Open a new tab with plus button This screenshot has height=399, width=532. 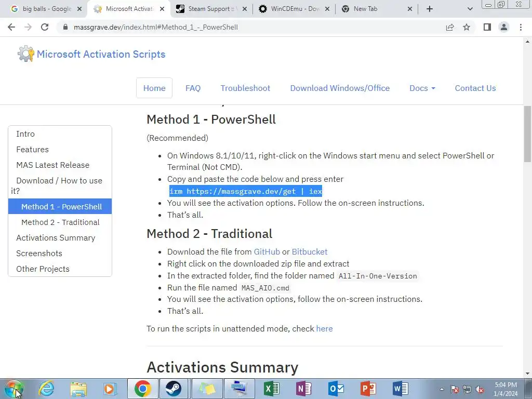pos(430,9)
